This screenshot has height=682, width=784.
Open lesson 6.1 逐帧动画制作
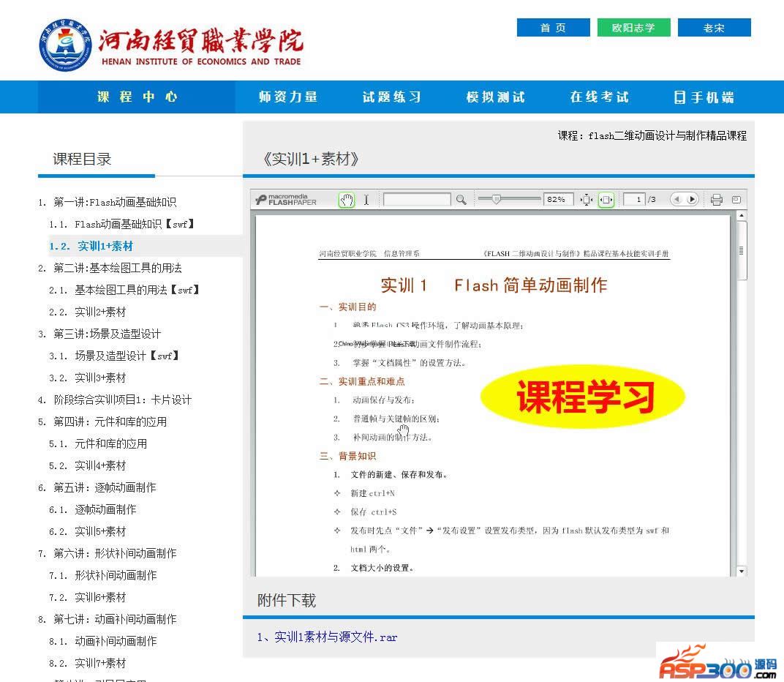pyautogui.click(x=92, y=510)
